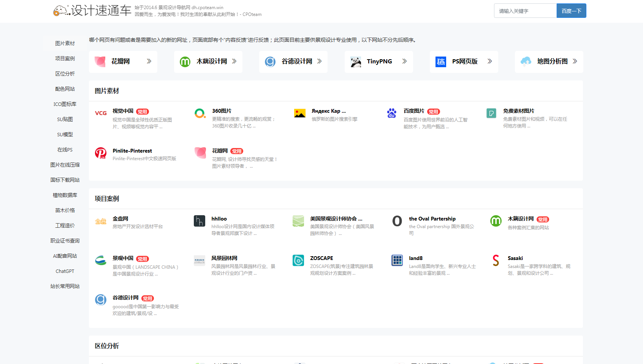Open the 360图片 title link
Screen dimensions: 643x364
(222, 111)
